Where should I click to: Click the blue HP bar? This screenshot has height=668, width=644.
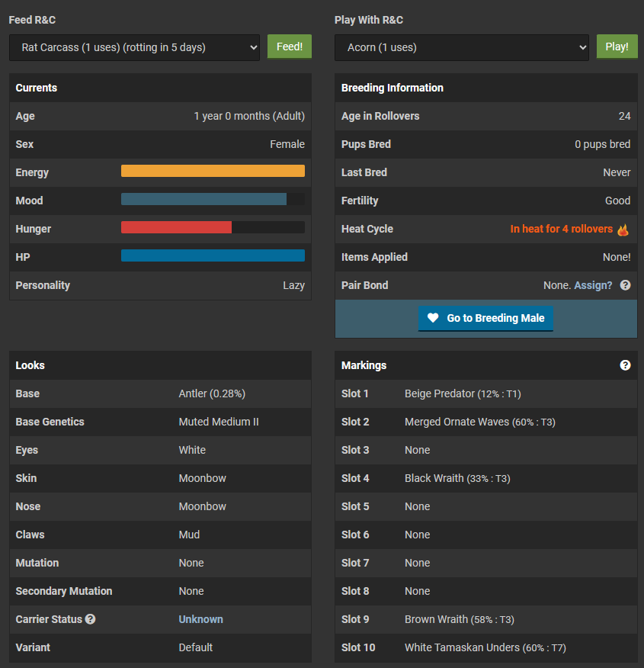(x=213, y=255)
